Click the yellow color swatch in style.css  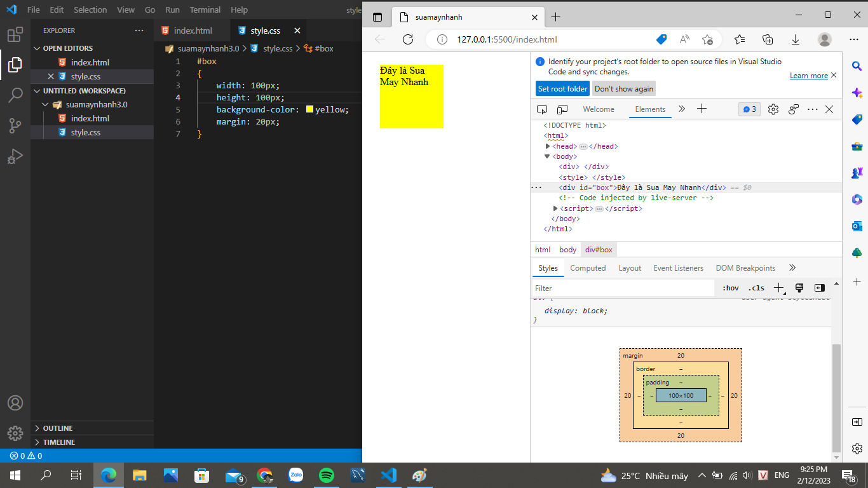[x=310, y=109]
